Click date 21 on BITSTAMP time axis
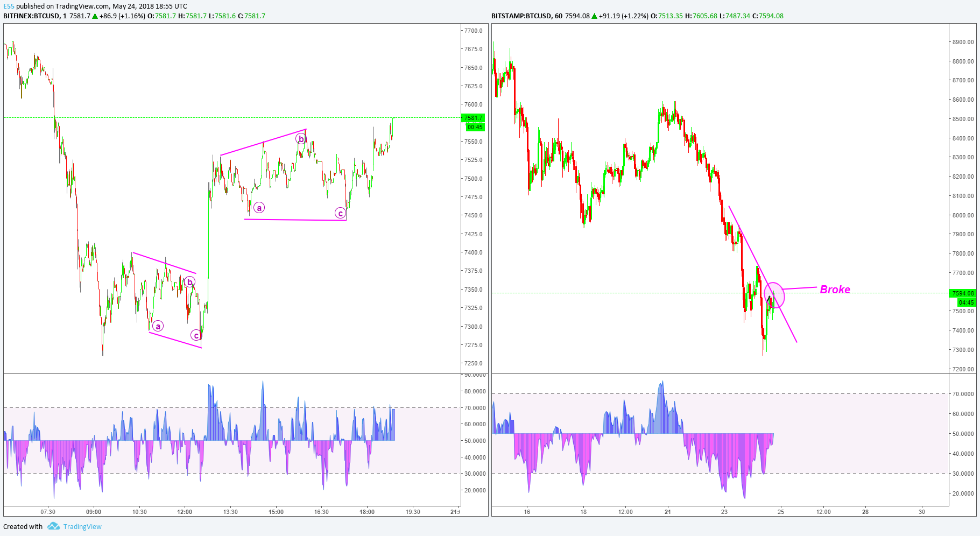The width and height of the screenshot is (980, 536). [x=667, y=512]
